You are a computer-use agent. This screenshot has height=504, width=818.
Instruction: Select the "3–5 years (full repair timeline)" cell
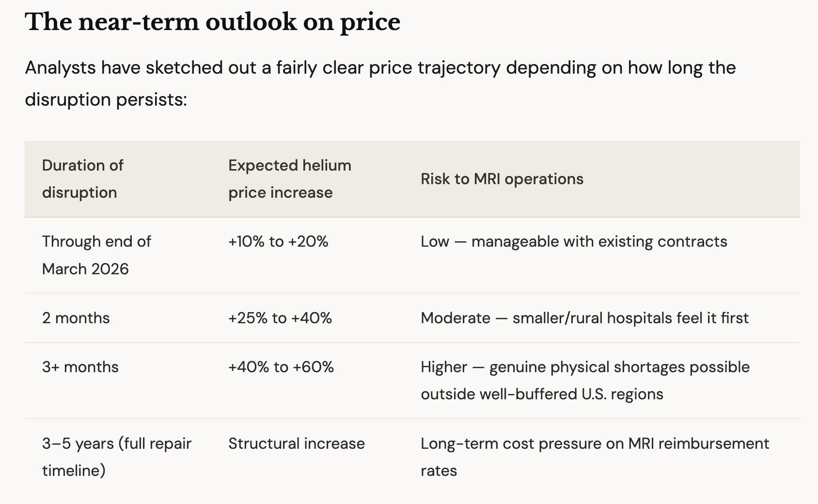(116, 457)
